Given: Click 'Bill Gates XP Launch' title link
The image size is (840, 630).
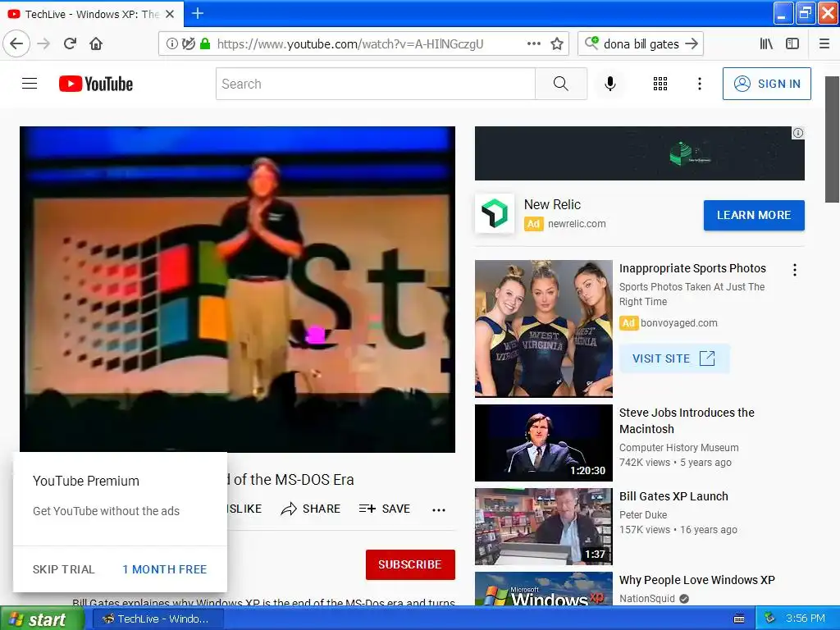Looking at the screenshot, I should click(673, 496).
